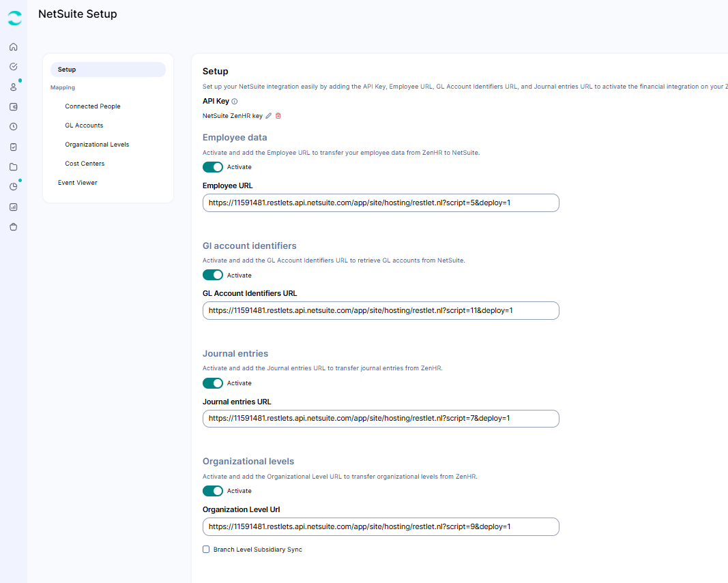Image resolution: width=728 pixels, height=583 pixels.
Task: Click the API Key info icon
Action: pyautogui.click(x=235, y=101)
